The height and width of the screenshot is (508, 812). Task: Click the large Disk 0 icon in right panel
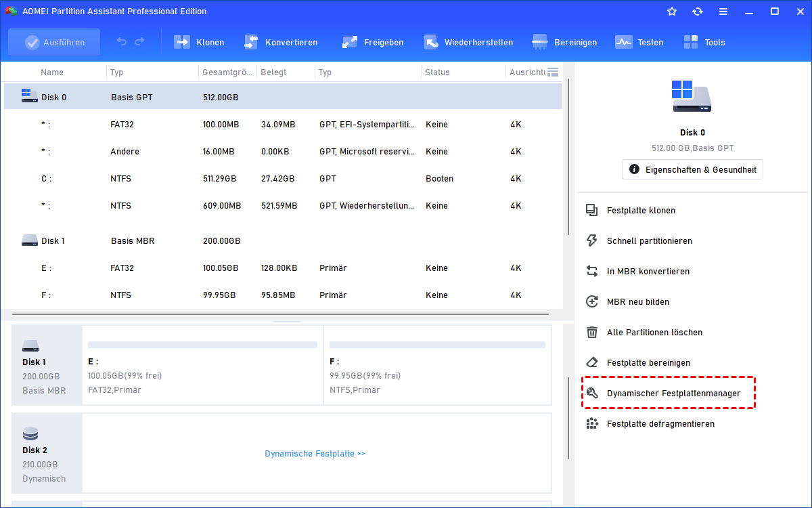point(692,97)
